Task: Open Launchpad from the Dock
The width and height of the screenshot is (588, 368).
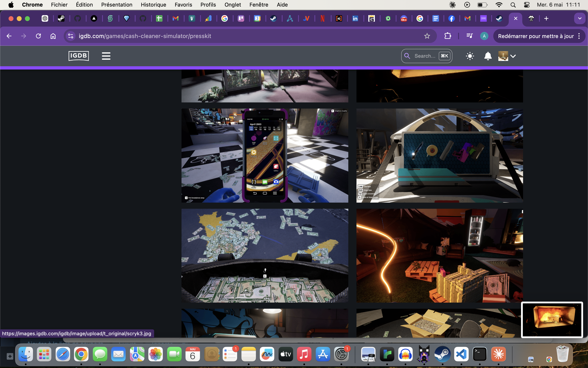Action: click(44, 354)
